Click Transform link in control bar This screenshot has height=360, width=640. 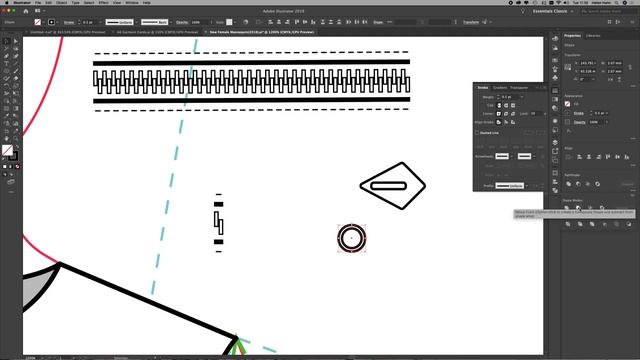pyautogui.click(x=471, y=22)
